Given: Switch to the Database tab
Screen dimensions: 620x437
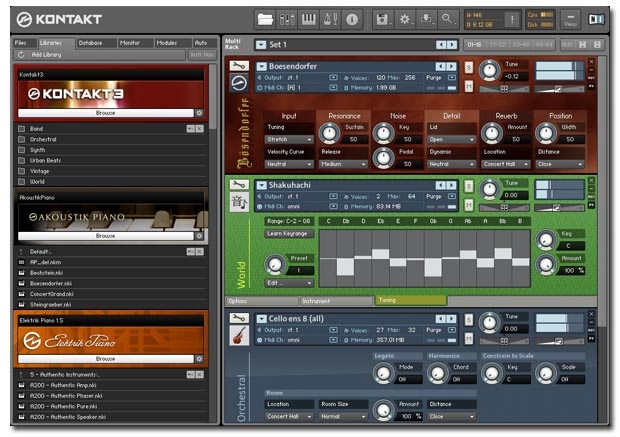Looking at the screenshot, I should coord(96,43).
